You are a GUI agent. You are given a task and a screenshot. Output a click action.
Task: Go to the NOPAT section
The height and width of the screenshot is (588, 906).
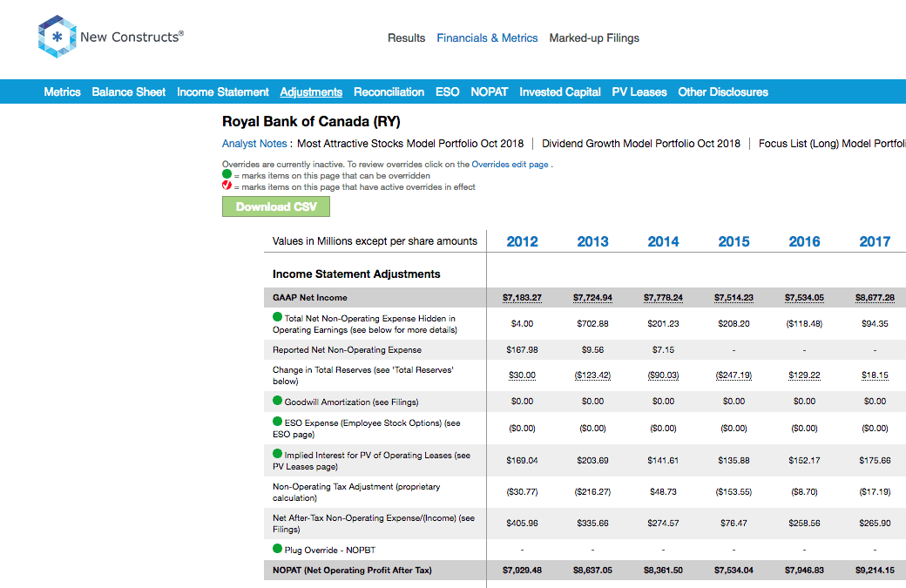click(490, 91)
